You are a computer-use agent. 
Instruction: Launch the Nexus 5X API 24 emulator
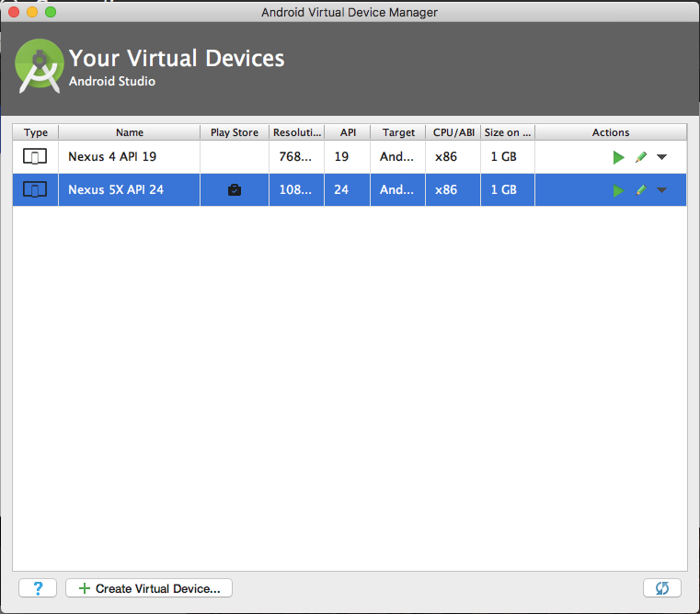click(x=618, y=190)
